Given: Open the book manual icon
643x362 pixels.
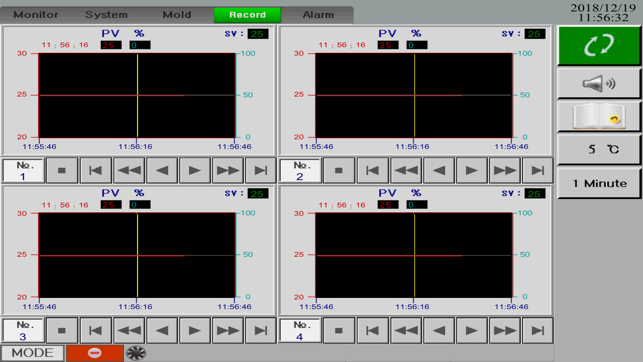Looking at the screenshot, I should pos(599,116).
